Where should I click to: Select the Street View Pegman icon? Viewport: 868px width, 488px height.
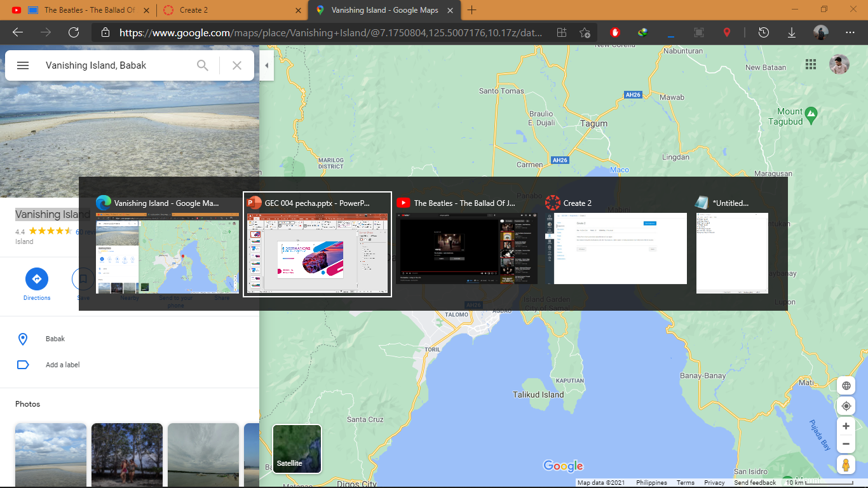tap(846, 465)
